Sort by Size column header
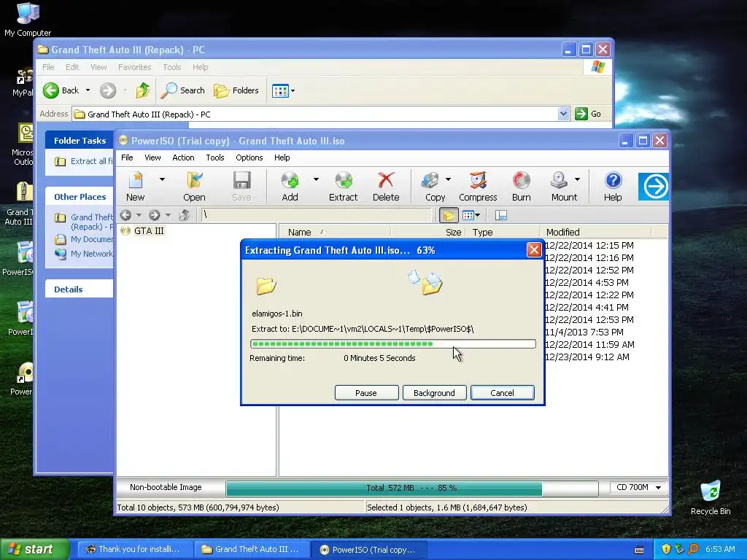Screen dimensions: 747x560 427,233
